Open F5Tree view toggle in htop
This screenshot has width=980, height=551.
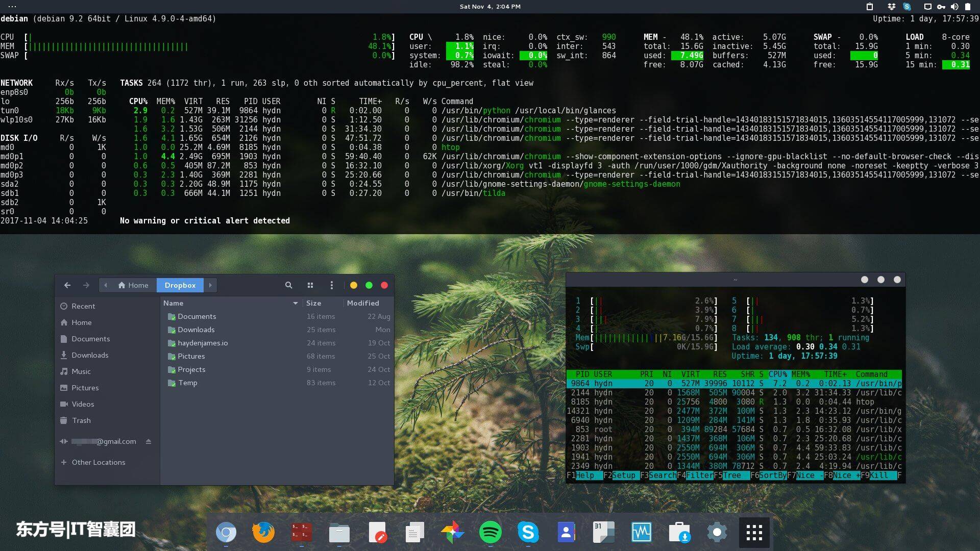pyautogui.click(x=732, y=475)
